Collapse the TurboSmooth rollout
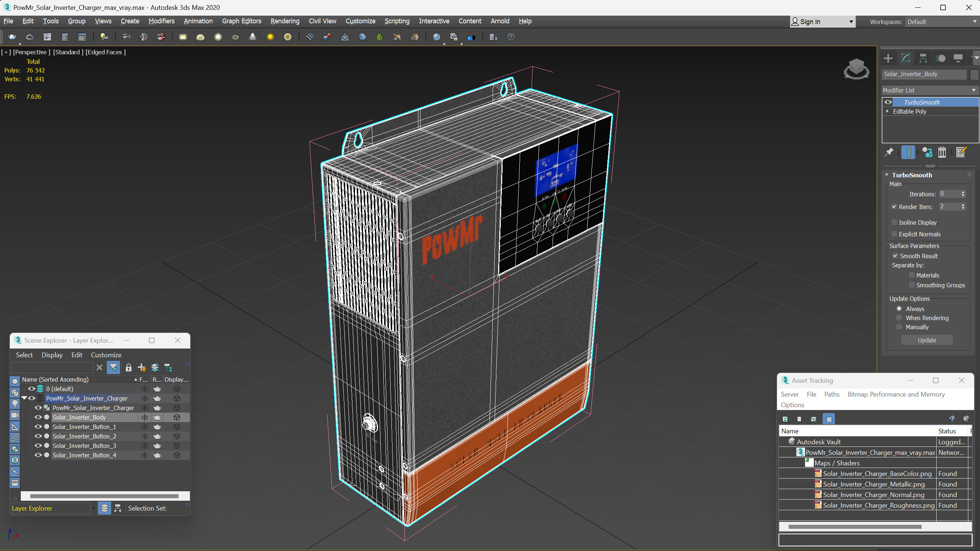 point(887,175)
